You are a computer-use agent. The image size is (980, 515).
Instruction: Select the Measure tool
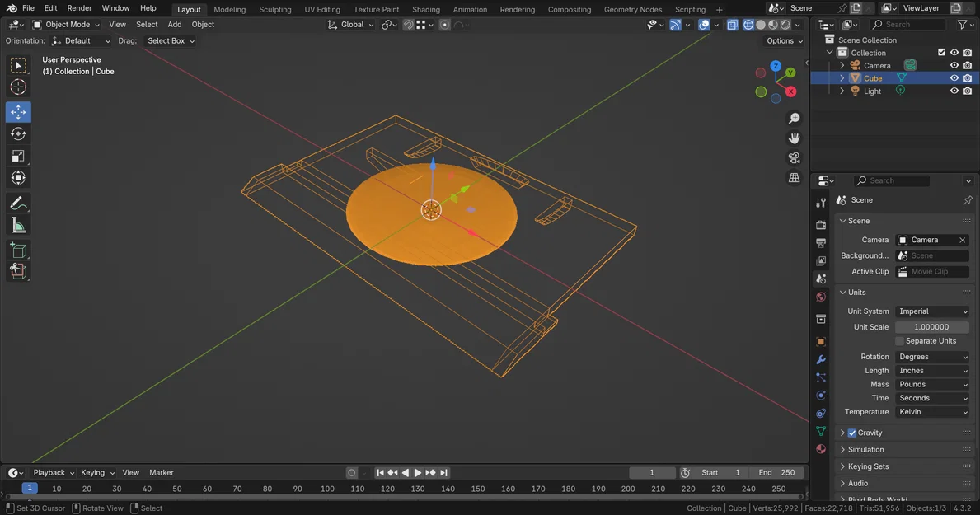click(x=18, y=225)
